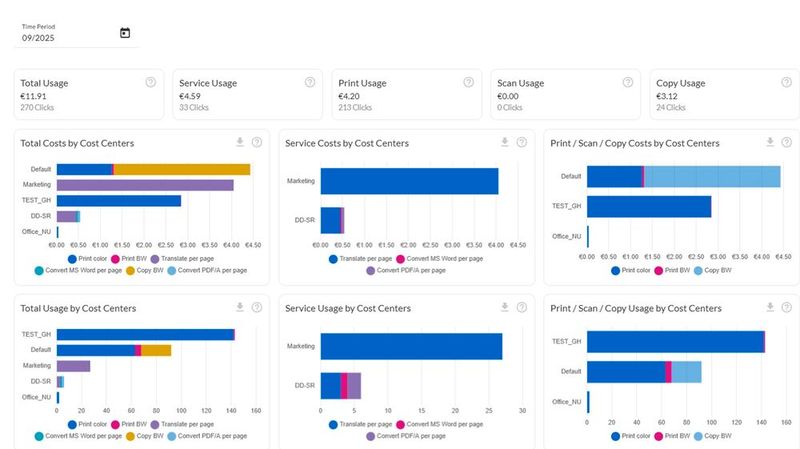This screenshot has width=800, height=449.
Task: Select the Scan Usage €0.00 summary card
Action: 565,94
